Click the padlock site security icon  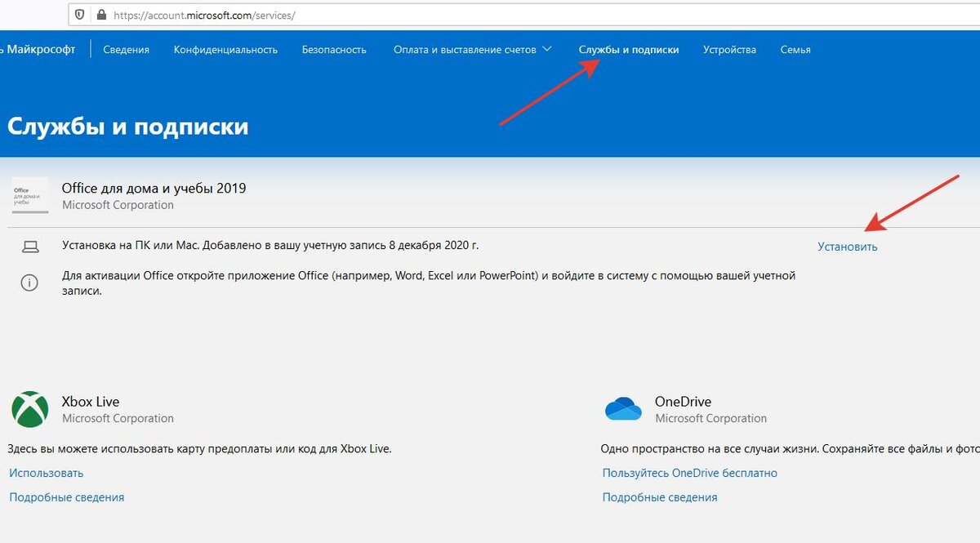(101, 15)
